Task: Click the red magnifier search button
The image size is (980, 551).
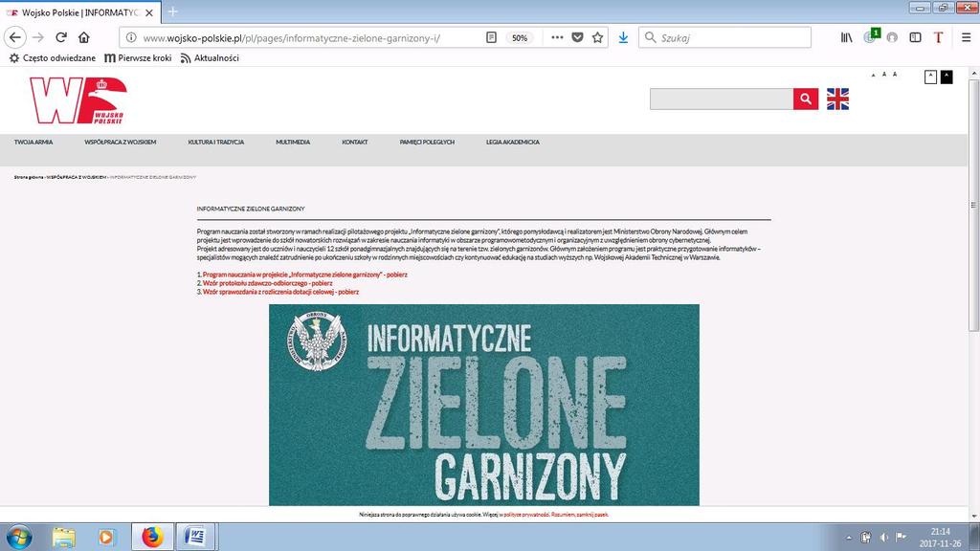Action: click(806, 99)
